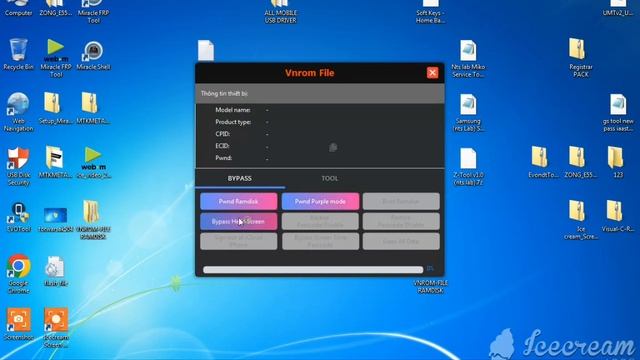Switch to the TOOL tab
The width and height of the screenshot is (640, 360).
pos(330,178)
